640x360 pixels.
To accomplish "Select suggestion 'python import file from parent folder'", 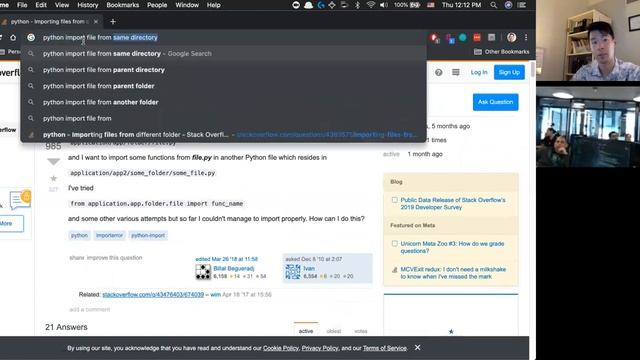I will pyautogui.click(x=224, y=86).
